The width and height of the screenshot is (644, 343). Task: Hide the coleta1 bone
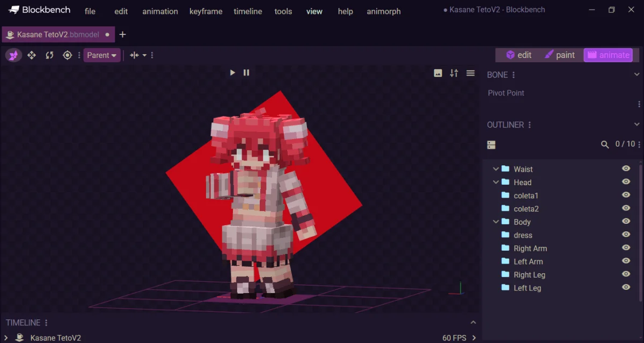[x=626, y=195]
